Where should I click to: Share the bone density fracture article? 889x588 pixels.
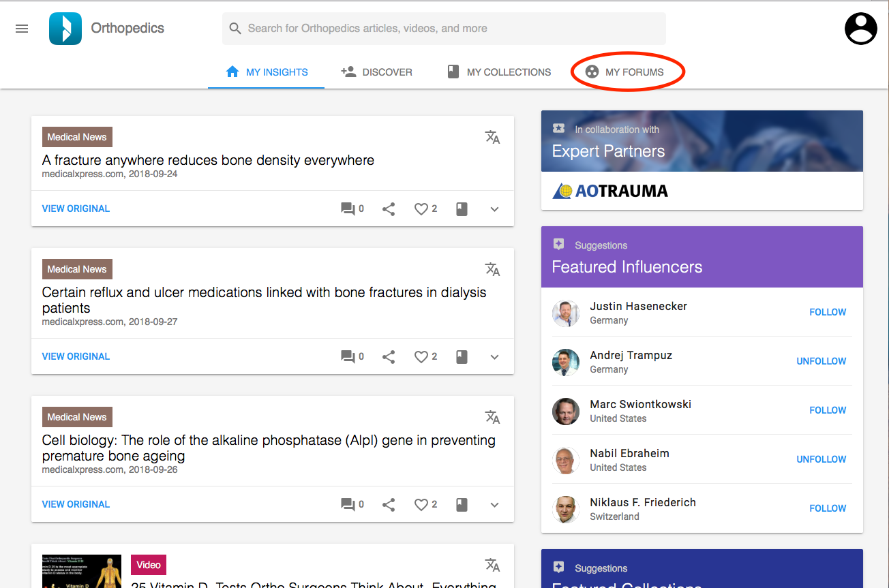389,209
